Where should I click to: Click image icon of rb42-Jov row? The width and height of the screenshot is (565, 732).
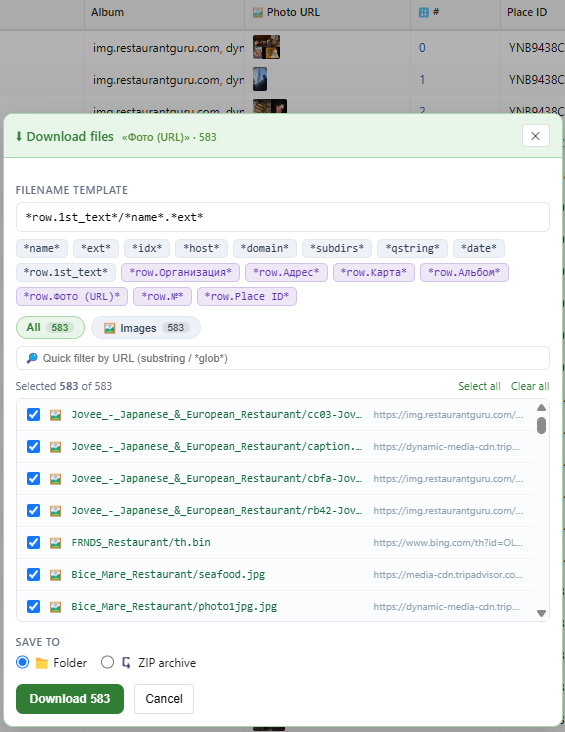coord(56,511)
